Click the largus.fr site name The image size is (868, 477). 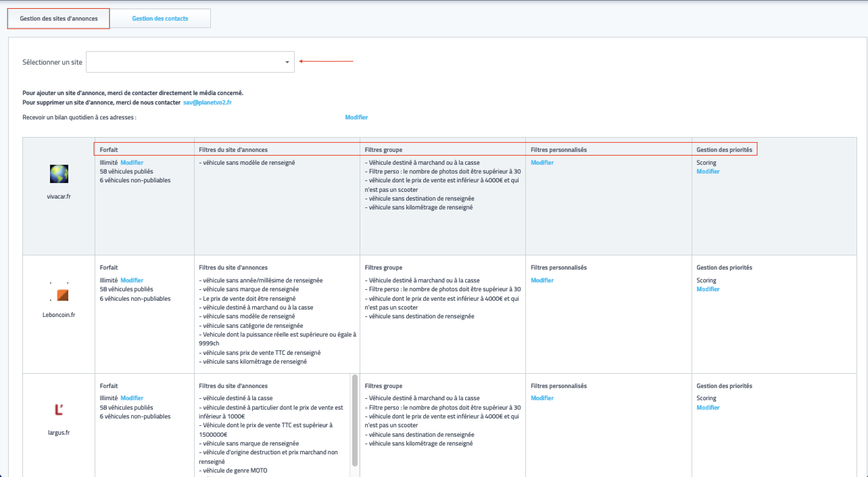point(59,433)
